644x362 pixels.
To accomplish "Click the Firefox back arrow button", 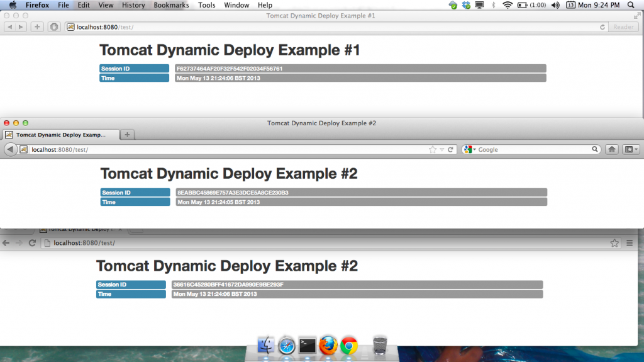I will point(10,150).
